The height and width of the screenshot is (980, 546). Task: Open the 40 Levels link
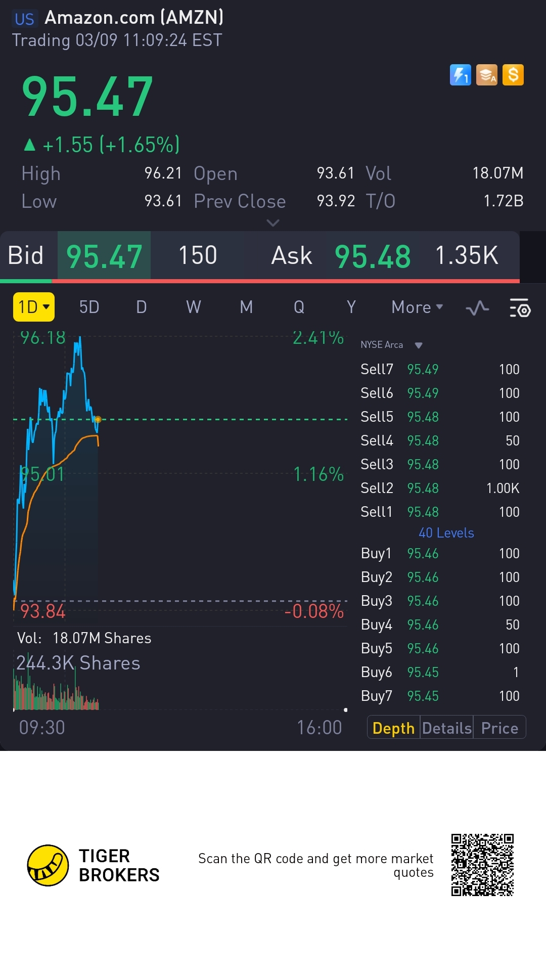(x=446, y=533)
